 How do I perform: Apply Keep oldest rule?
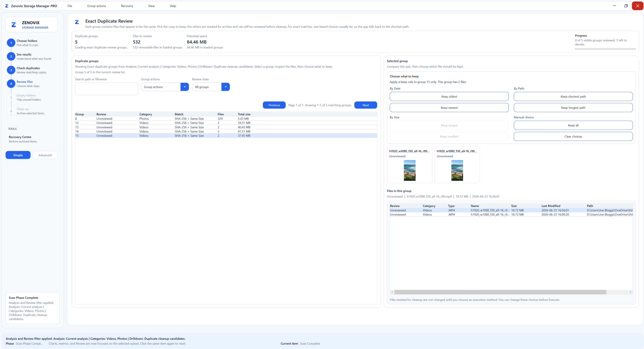[x=449, y=97]
